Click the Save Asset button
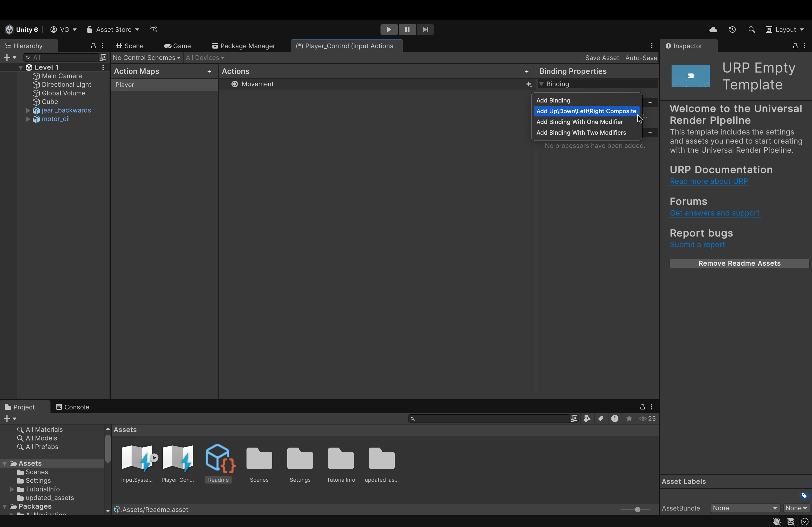Viewport: 812px width, 527px height. (x=602, y=58)
